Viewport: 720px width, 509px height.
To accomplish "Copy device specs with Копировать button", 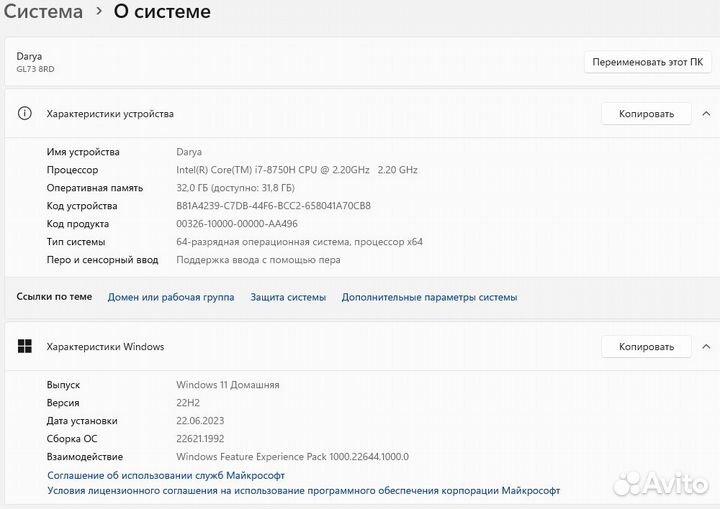I will [x=646, y=114].
